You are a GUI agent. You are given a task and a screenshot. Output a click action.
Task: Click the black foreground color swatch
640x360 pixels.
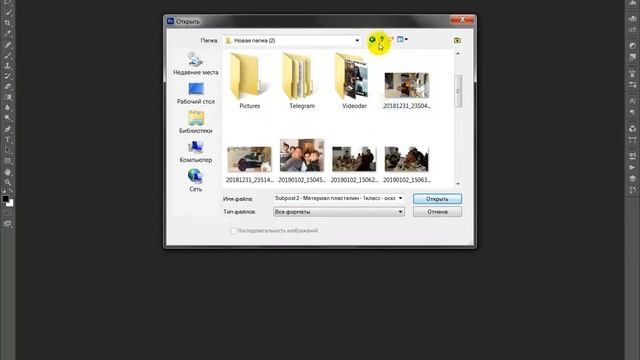(x=5, y=199)
